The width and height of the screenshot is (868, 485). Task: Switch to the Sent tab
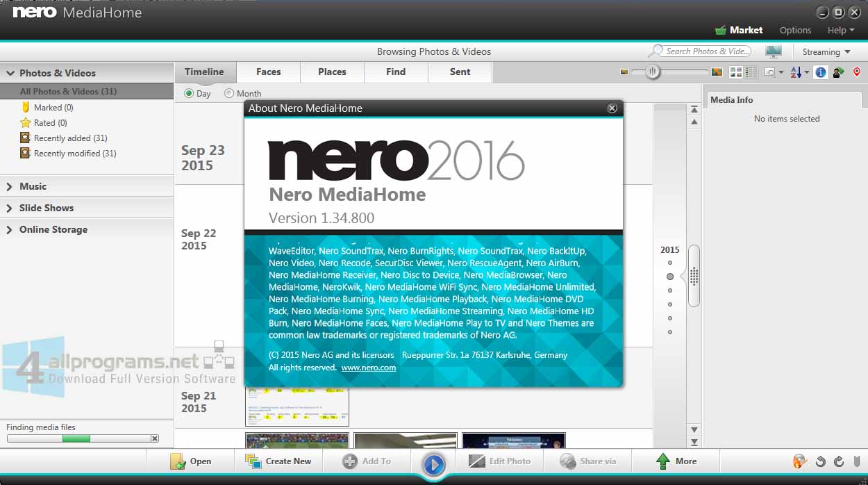click(460, 72)
